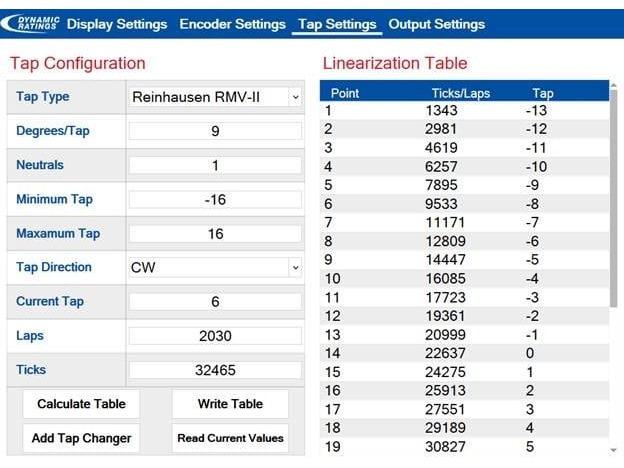Select the row with ticks 19361

464,316
